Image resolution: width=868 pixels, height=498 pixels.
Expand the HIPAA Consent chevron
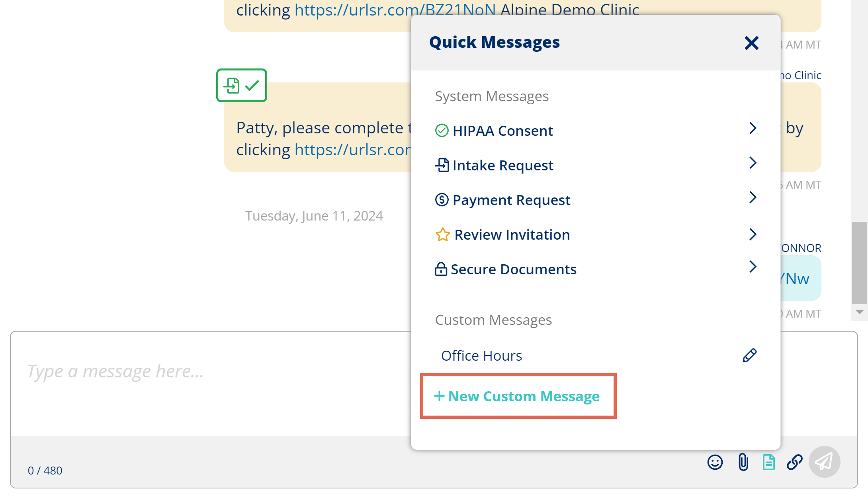pos(753,128)
